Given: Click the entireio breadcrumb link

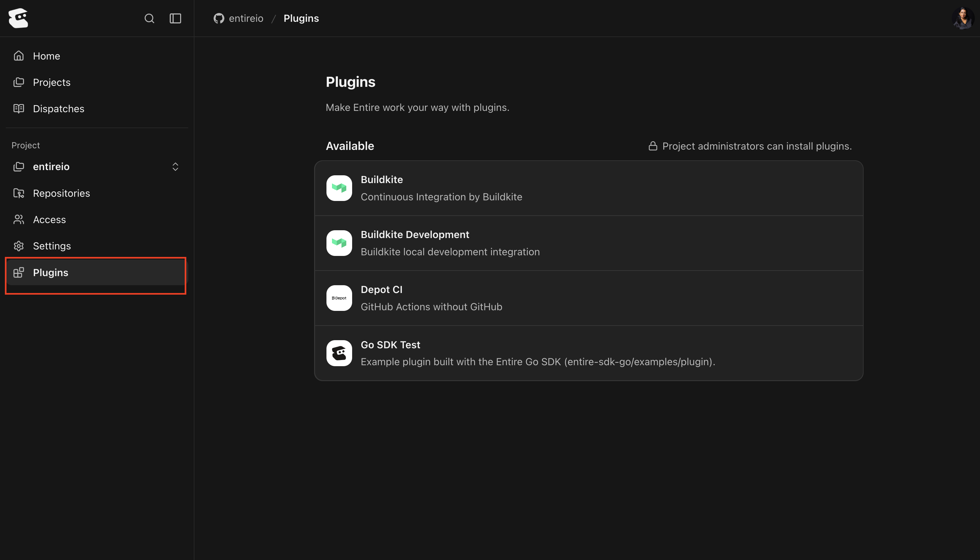Looking at the screenshot, I should coord(246,19).
